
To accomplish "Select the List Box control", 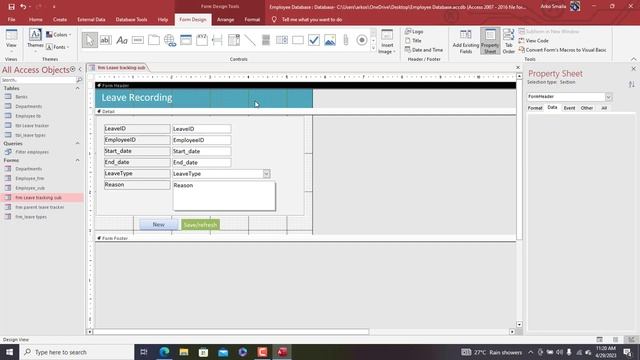I will pyautogui.click(x=282, y=40).
